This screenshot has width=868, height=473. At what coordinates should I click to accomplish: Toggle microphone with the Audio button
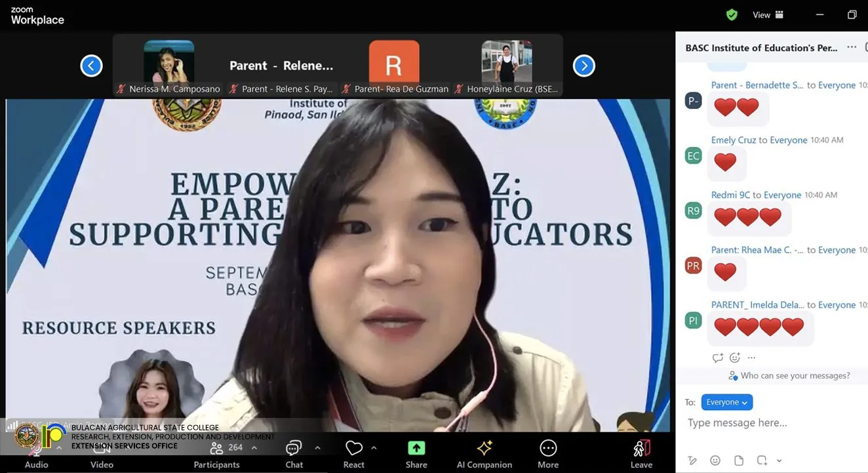pyautogui.click(x=36, y=453)
